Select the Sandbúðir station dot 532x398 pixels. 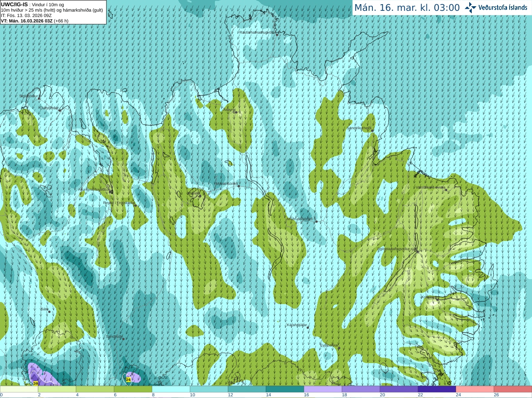point(123,339)
